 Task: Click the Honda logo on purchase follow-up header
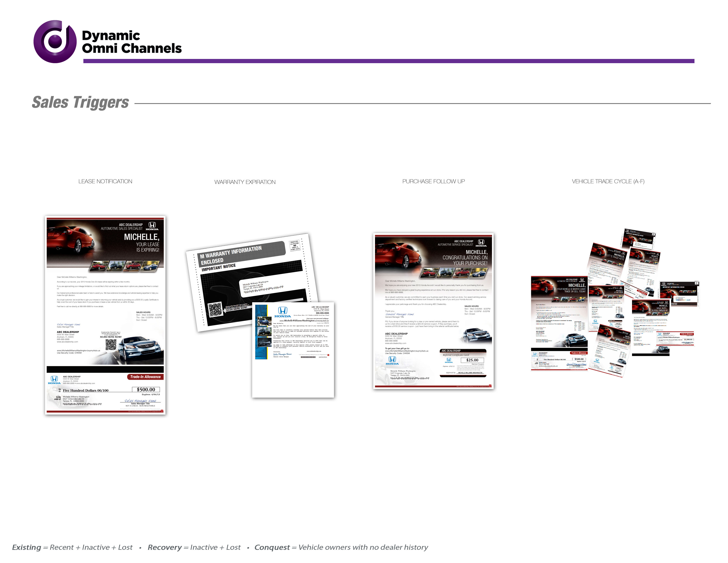pyautogui.click(x=481, y=243)
